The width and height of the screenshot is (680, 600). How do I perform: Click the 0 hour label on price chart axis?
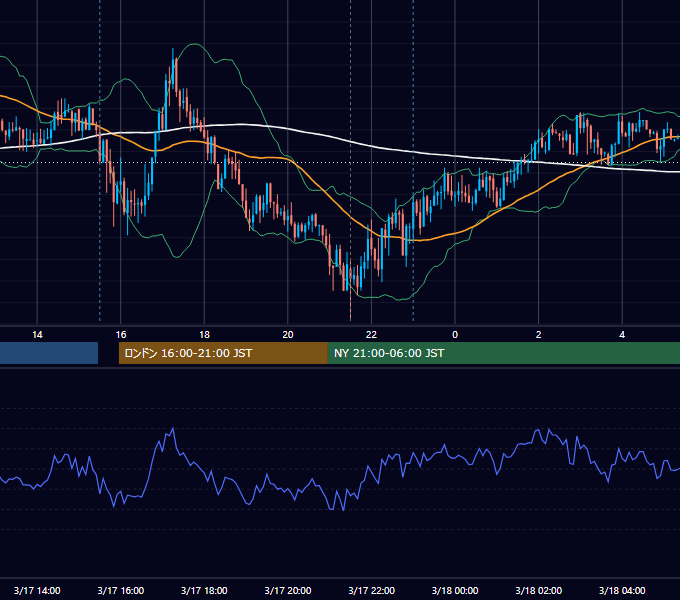[455, 335]
